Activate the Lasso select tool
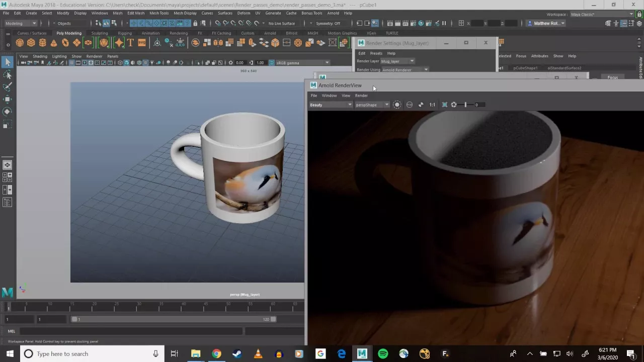Screen dimensions: 644x362 pyautogui.click(x=8, y=74)
